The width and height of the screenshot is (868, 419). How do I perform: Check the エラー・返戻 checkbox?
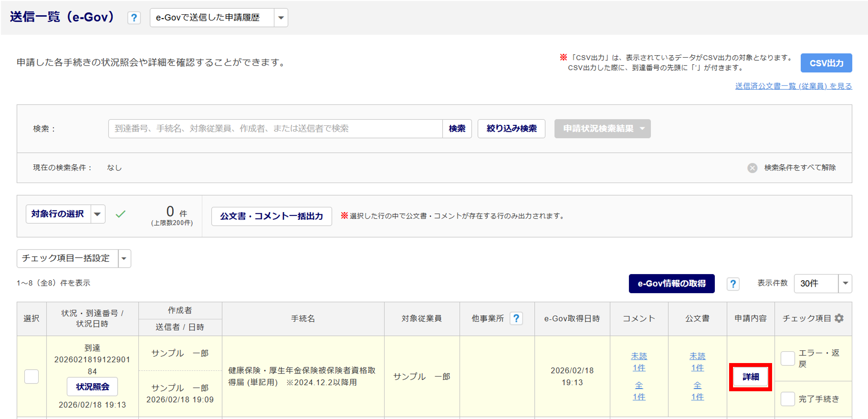pyautogui.click(x=787, y=358)
